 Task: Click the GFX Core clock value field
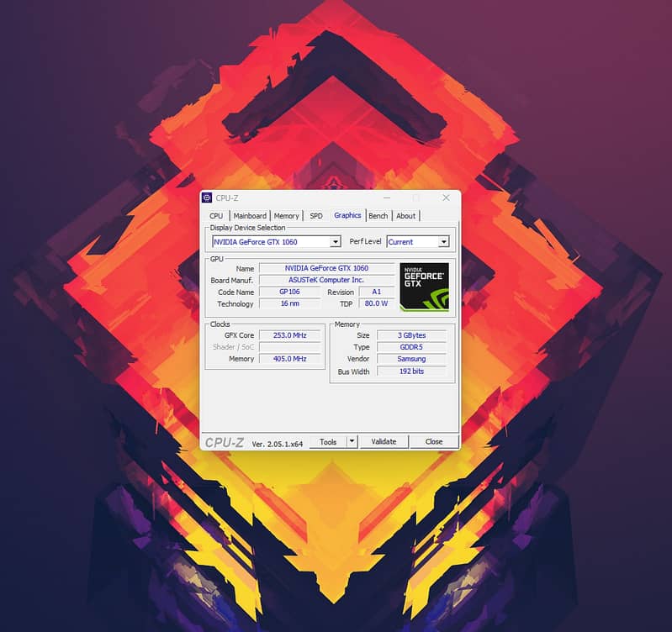point(289,335)
